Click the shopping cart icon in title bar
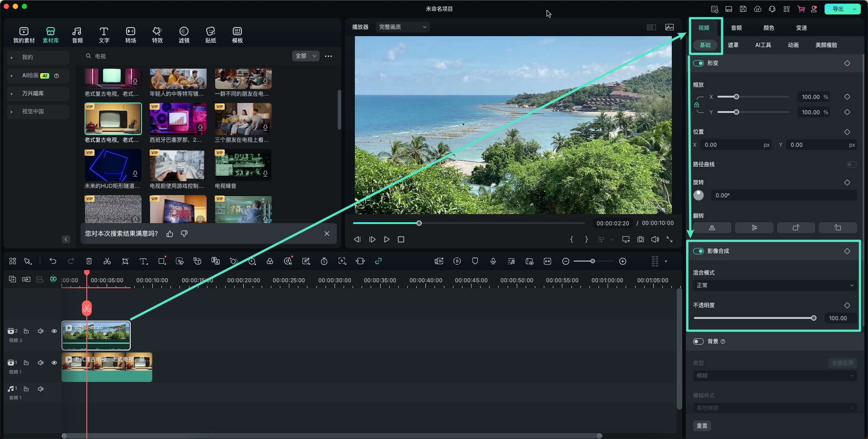This screenshot has width=868, height=439. (x=801, y=9)
